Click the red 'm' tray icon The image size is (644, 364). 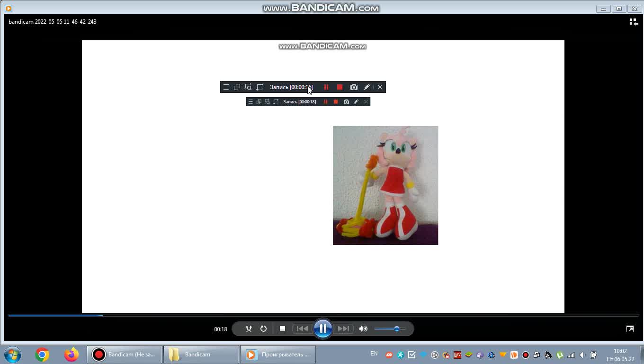[x=389, y=355]
